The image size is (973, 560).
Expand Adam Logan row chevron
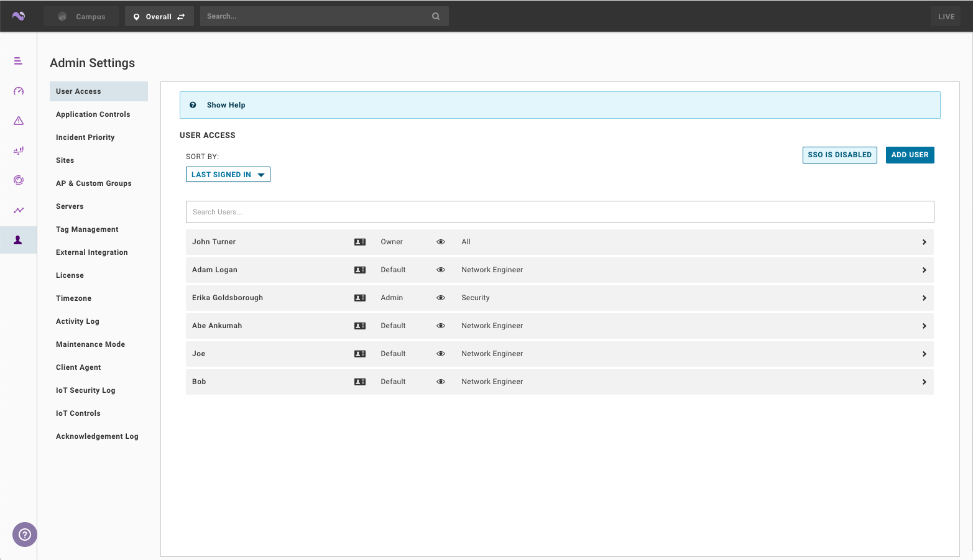pos(925,270)
